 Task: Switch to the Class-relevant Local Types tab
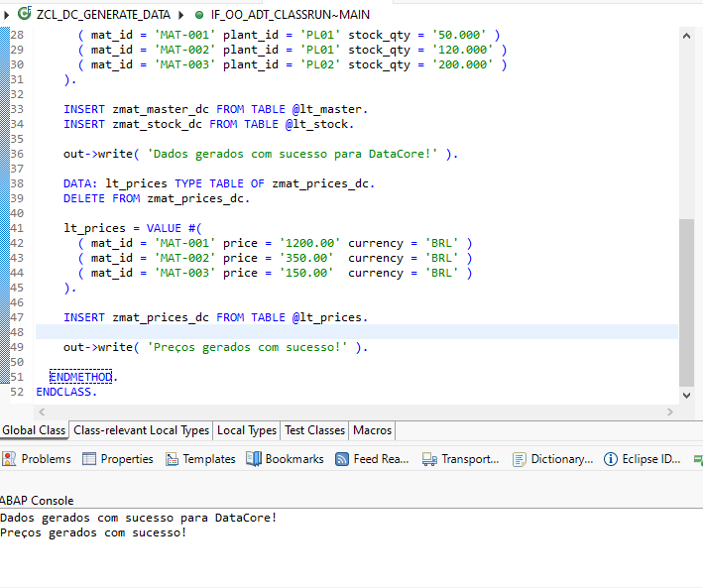pyautogui.click(x=141, y=430)
